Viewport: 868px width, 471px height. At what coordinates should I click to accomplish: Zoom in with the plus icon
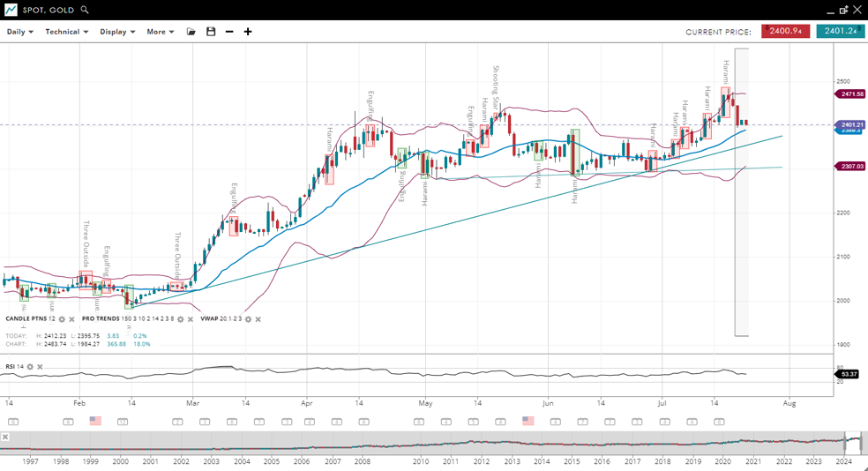248,32
